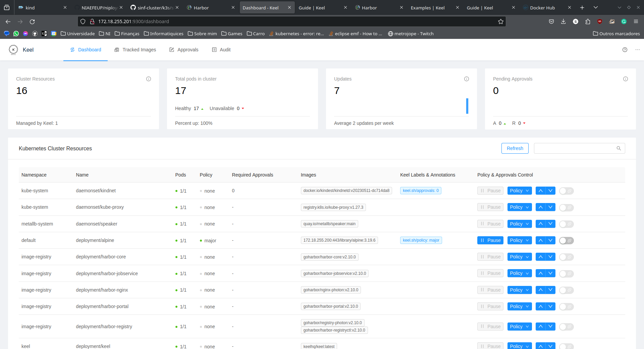Open list all tabs dropdown arrow

596,7
